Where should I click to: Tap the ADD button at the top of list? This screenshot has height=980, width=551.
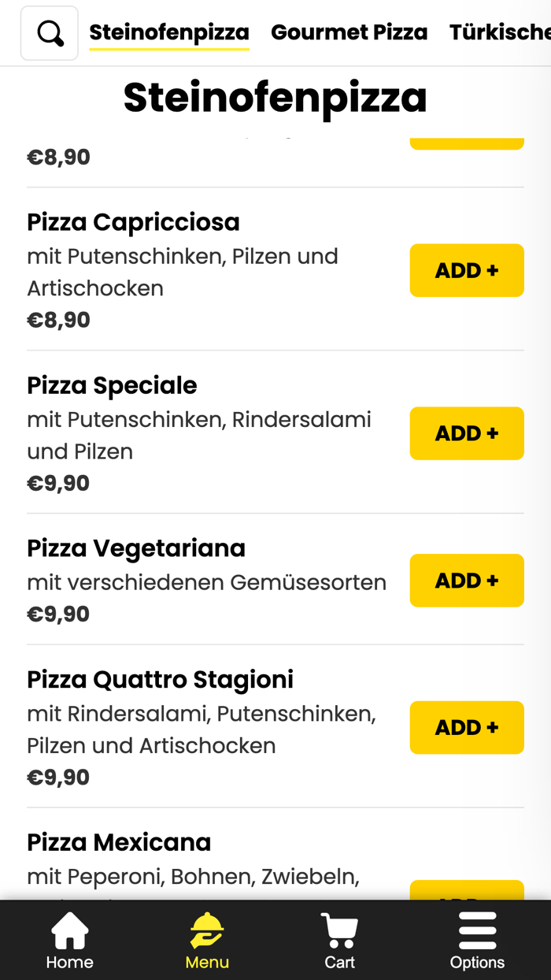pyautogui.click(x=467, y=134)
